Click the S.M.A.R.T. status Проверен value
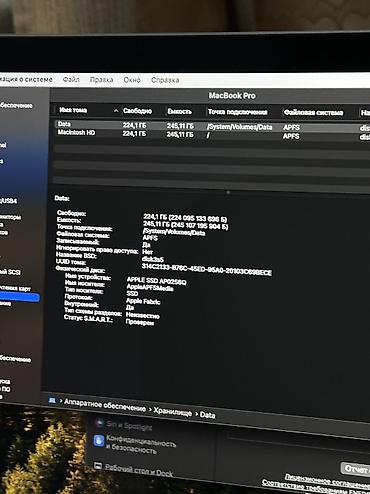The width and height of the screenshot is (370, 494). [140, 322]
